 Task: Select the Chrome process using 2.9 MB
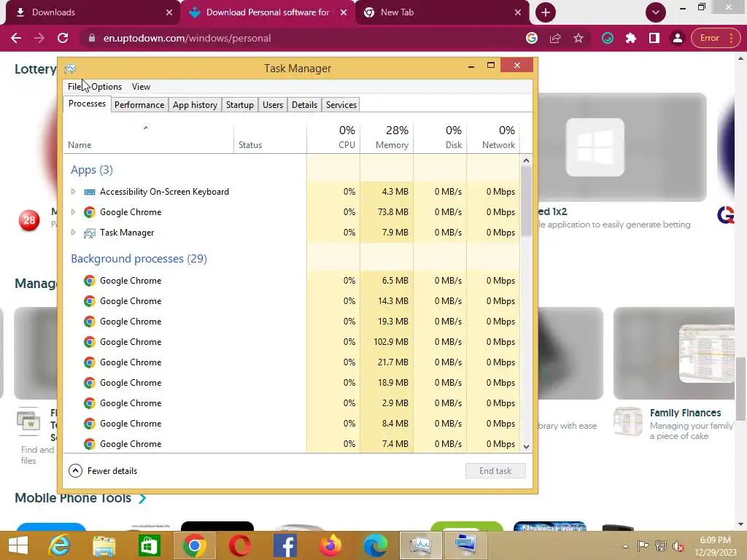pos(292,403)
